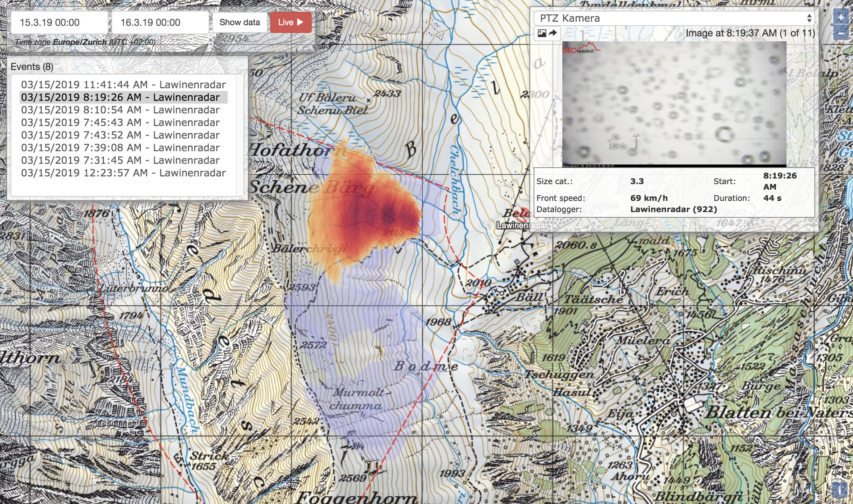Focus the start date field 15.3.19 00:00
The width and height of the screenshot is (853, 504).
click(59, 22)
